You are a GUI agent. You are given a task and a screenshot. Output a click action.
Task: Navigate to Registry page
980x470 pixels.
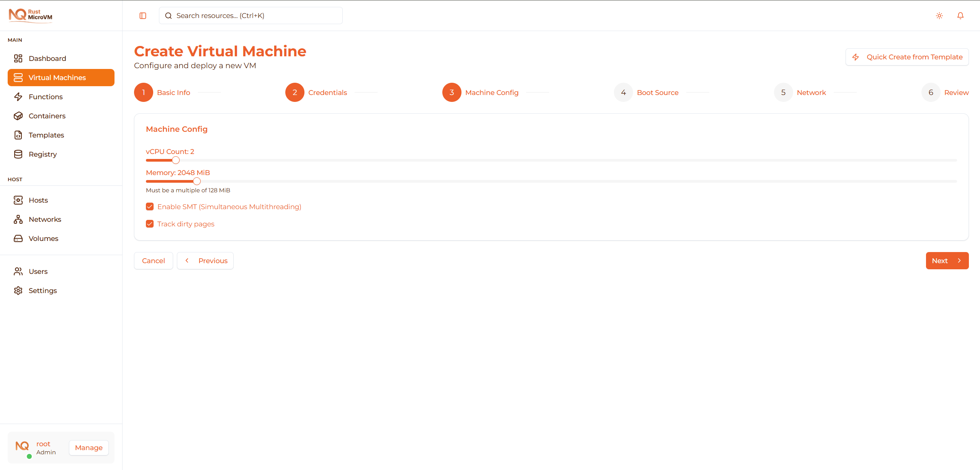(43, 154)
